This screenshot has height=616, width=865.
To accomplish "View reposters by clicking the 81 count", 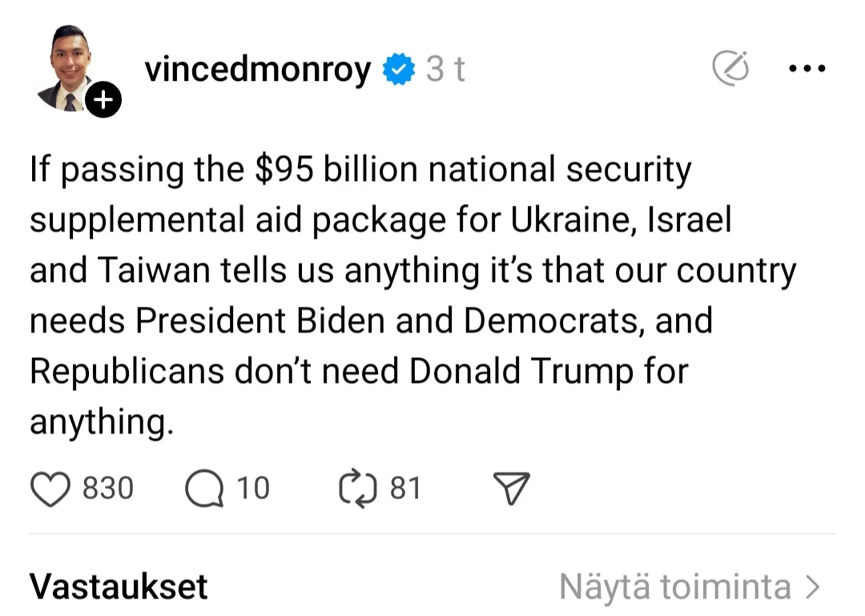I will (x=405, y=489).
